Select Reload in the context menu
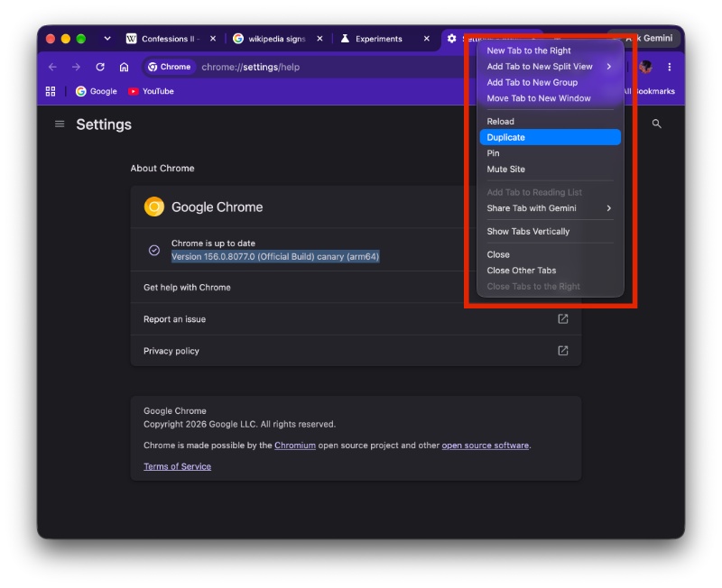 pos(550,122)
